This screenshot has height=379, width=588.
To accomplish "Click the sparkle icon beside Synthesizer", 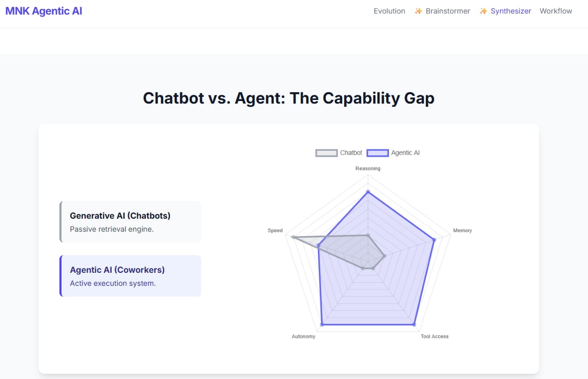I will coord(483,11).
